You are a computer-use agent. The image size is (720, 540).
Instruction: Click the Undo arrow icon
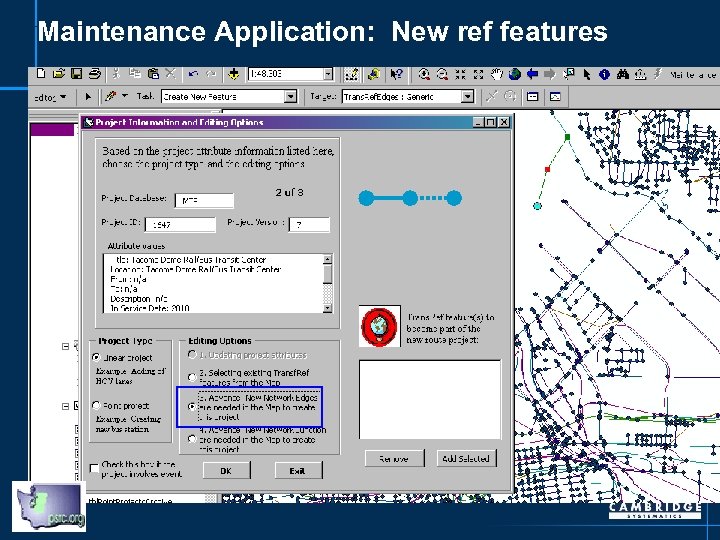193,73
